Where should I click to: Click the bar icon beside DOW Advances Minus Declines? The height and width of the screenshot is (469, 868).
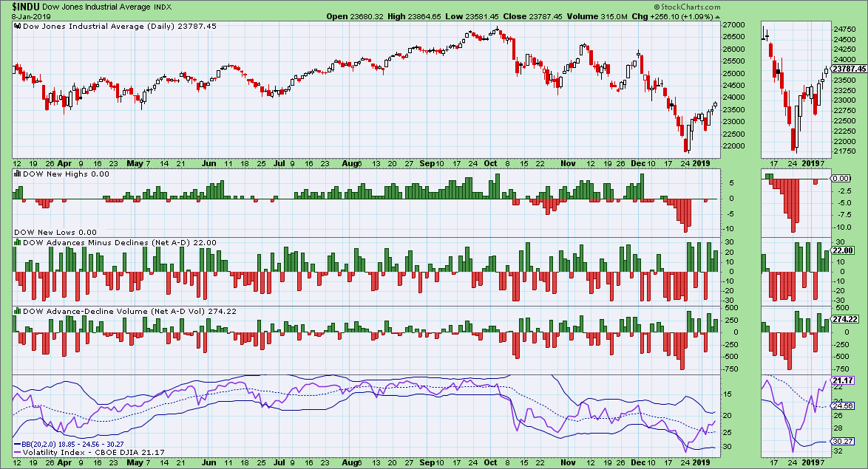pos(18,242)
